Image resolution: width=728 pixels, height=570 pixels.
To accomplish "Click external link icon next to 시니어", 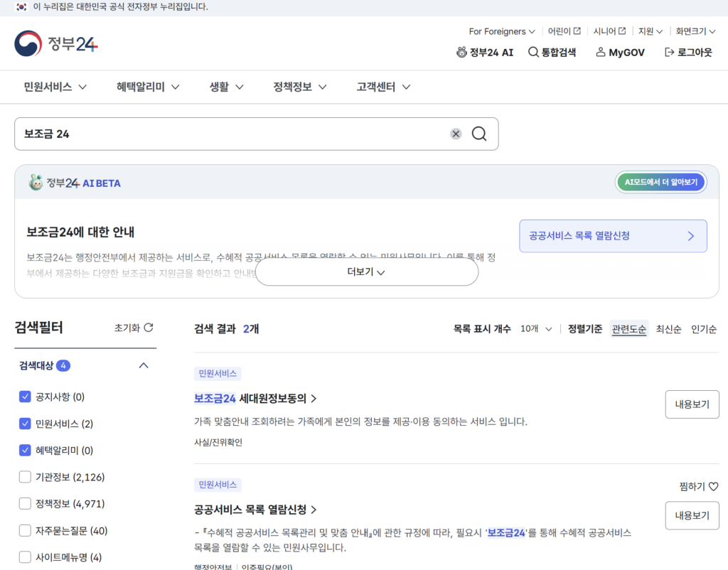I will coord(622,31).
